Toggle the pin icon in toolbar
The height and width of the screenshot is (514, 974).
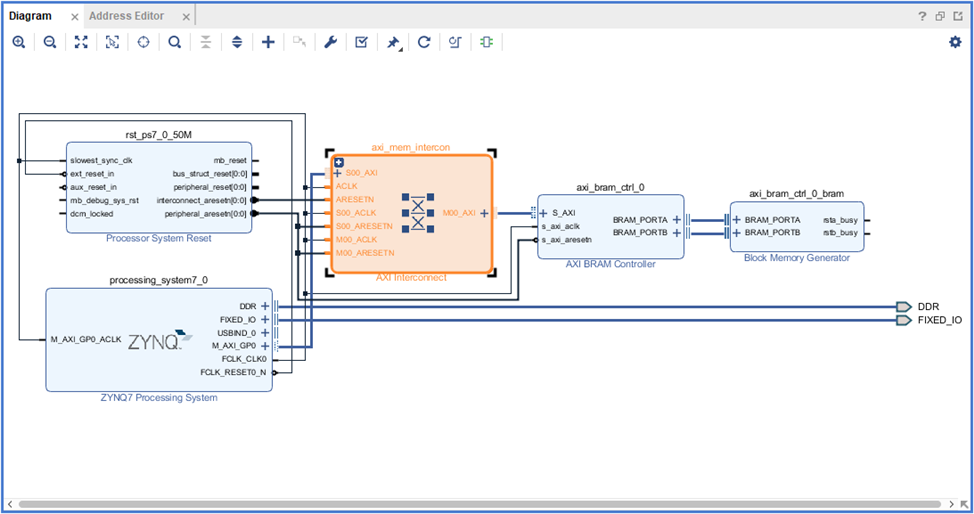[x=393, y=42]
